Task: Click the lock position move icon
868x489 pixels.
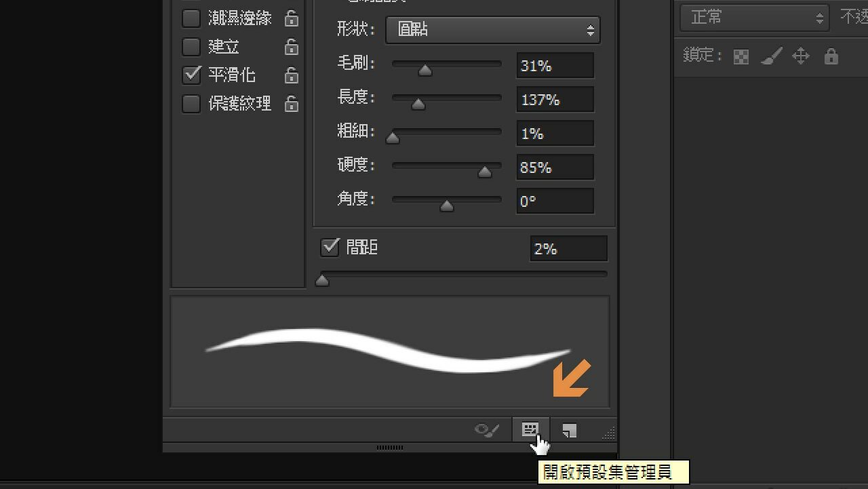Action: 801,56
